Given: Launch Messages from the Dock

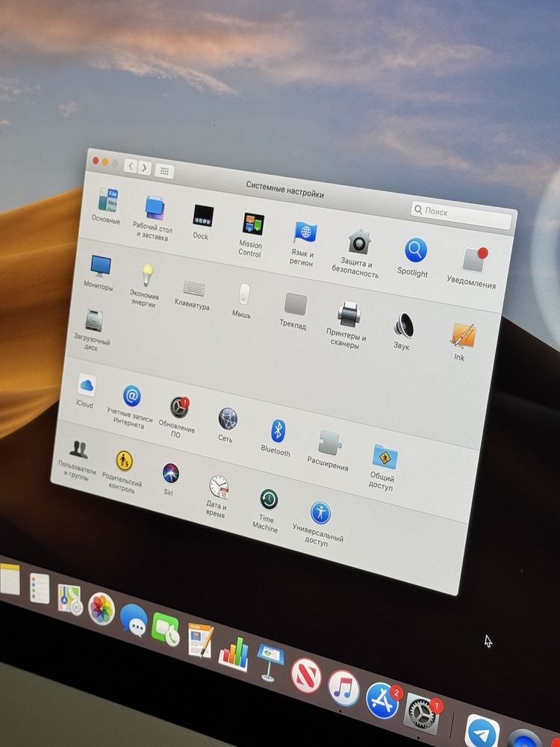Looking at the screenshot, I should point(134,620).
